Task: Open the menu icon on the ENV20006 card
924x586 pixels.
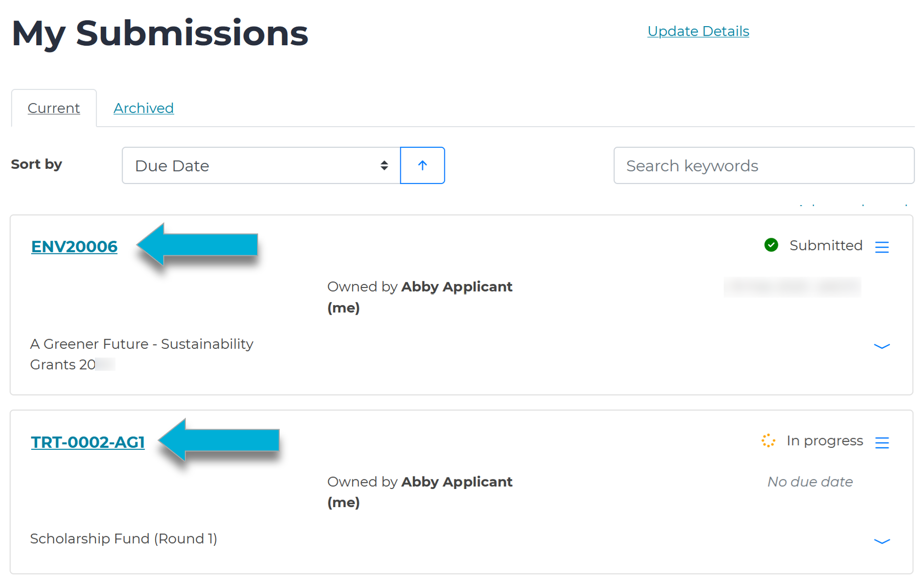Action: pos(883,247)
